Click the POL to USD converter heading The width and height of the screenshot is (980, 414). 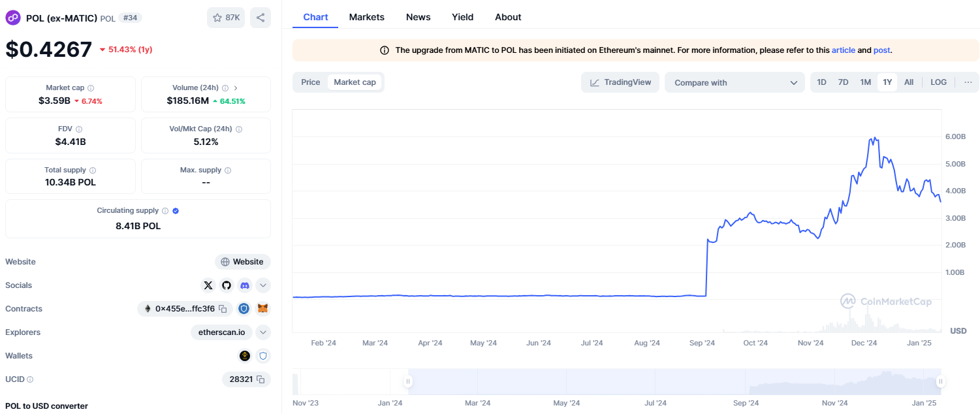pos(46,406)
